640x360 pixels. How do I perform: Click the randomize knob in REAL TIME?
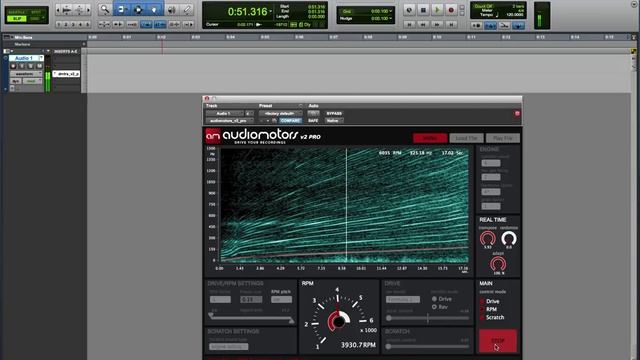pyautogui.click(x=509, y=238)
